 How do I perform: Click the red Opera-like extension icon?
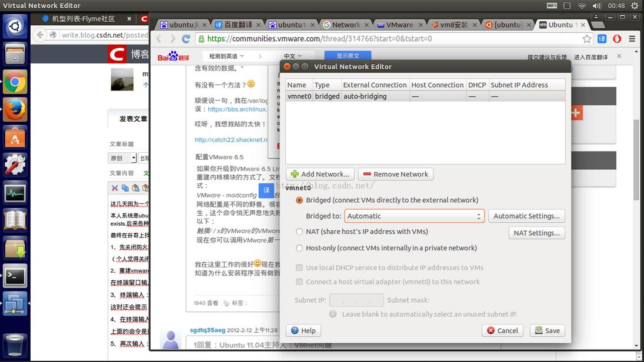click(x=617, y=39)
